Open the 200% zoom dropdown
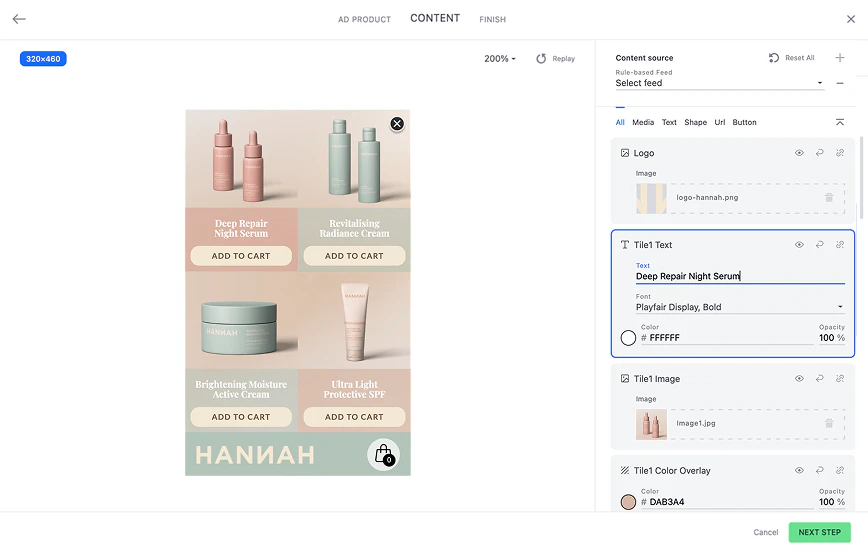 [500, 59]
